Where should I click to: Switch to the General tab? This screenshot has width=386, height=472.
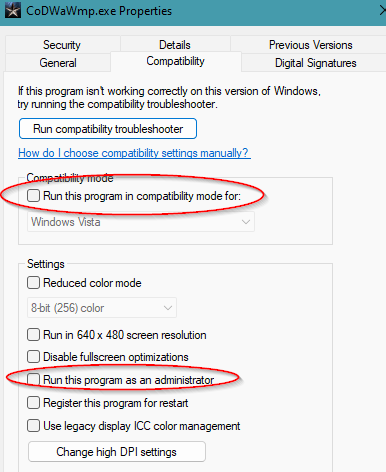[x=58, y=63]
